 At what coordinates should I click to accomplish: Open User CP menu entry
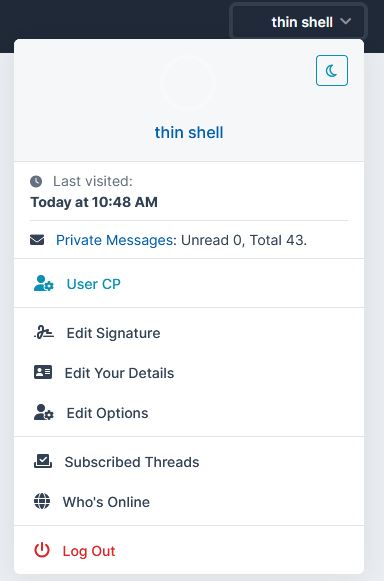pyautogui.click(x=189, y=284)
